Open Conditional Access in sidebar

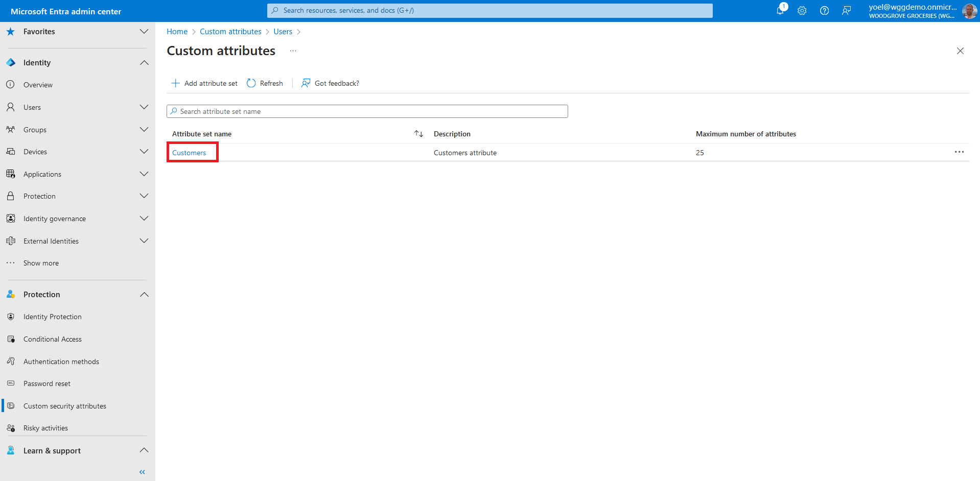tap(53, 339)
